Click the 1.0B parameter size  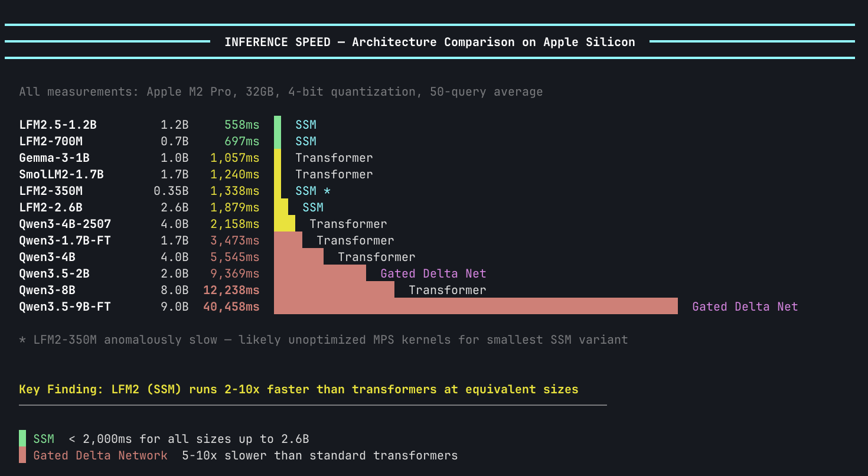tap(175, 158)
